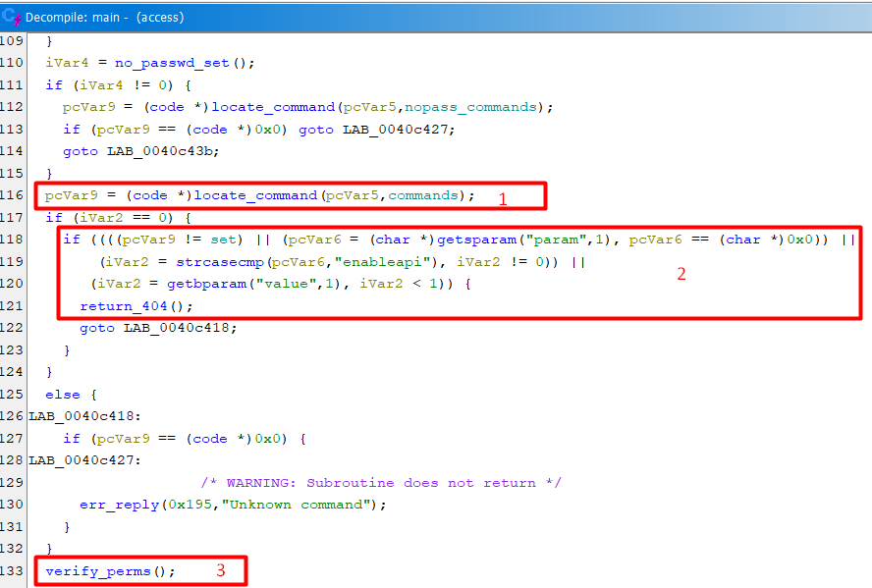Click locate_command call on line 116
The height and width of the screenshot is (588, 872).
(x=255, y=195)
